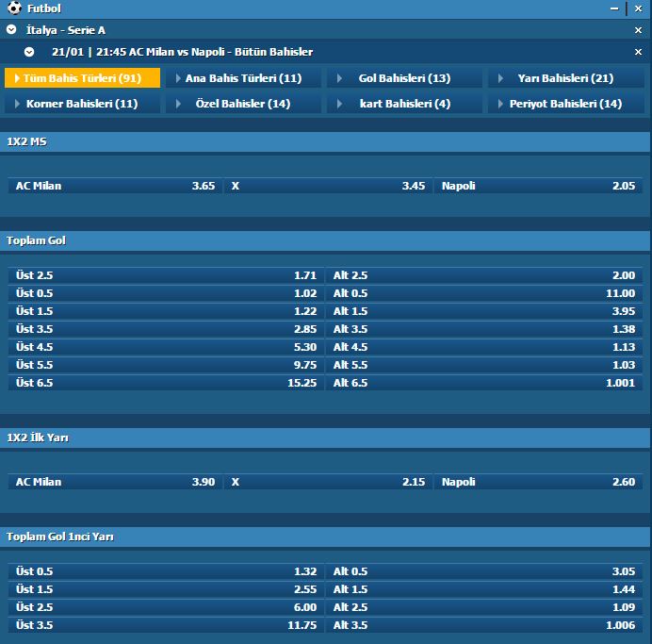Pick Üst 1.5 at 1.22

coord(166,311)
